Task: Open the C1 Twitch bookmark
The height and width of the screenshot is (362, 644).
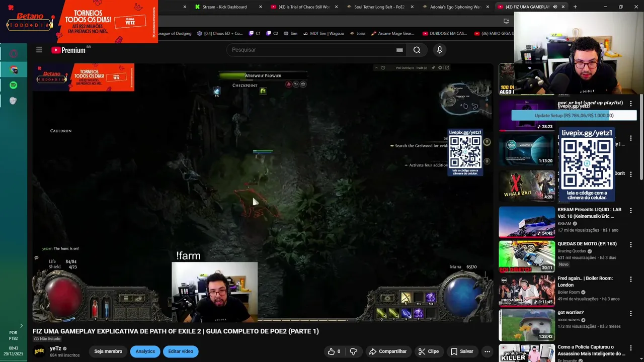Action: (255, 34)
